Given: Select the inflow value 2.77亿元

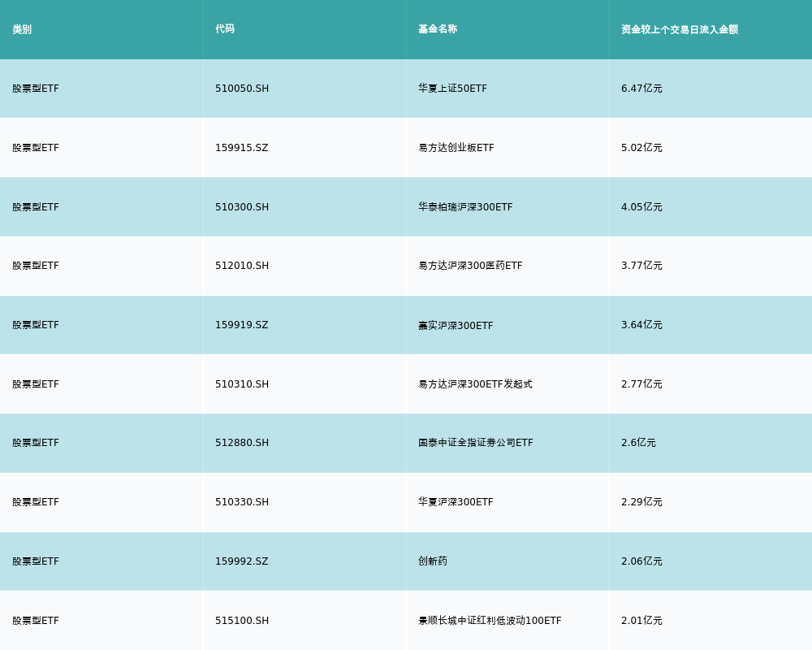Looking at the screenshot, I should (x=641, y=384).
